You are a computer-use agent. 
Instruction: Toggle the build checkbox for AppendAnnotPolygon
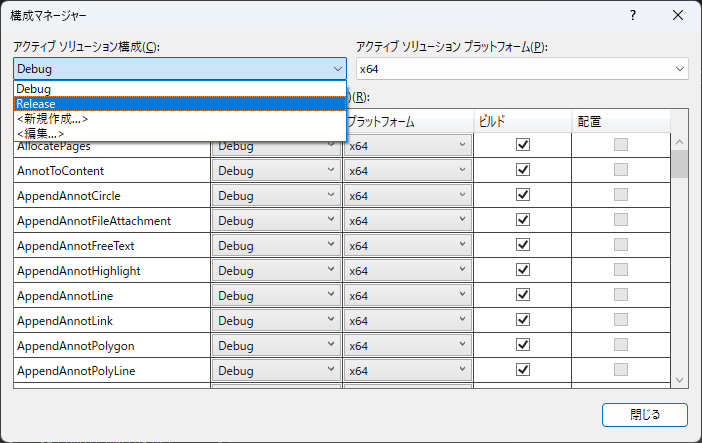click(522, 345)
